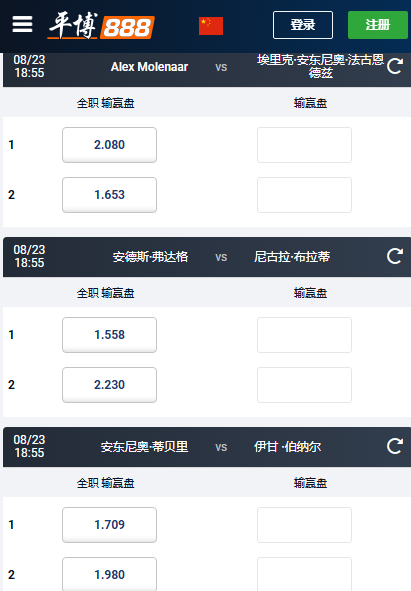The image size is (411, 591).
Task: Click empty 输赢盘 box beside 2.230
Action: (x=304, y=385)
